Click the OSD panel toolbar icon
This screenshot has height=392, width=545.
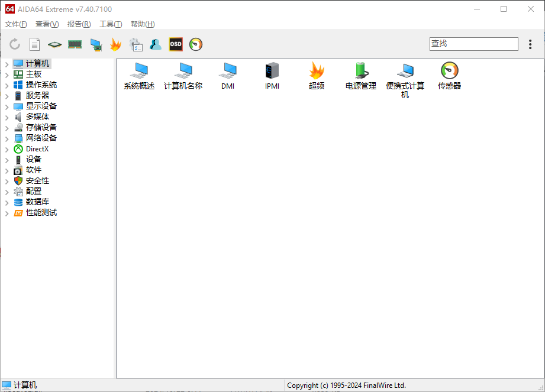coord(176,44)
